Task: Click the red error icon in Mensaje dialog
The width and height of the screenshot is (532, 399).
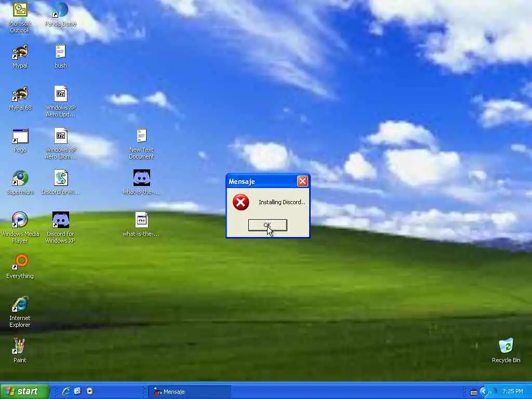Action: [x=241, y=202]
